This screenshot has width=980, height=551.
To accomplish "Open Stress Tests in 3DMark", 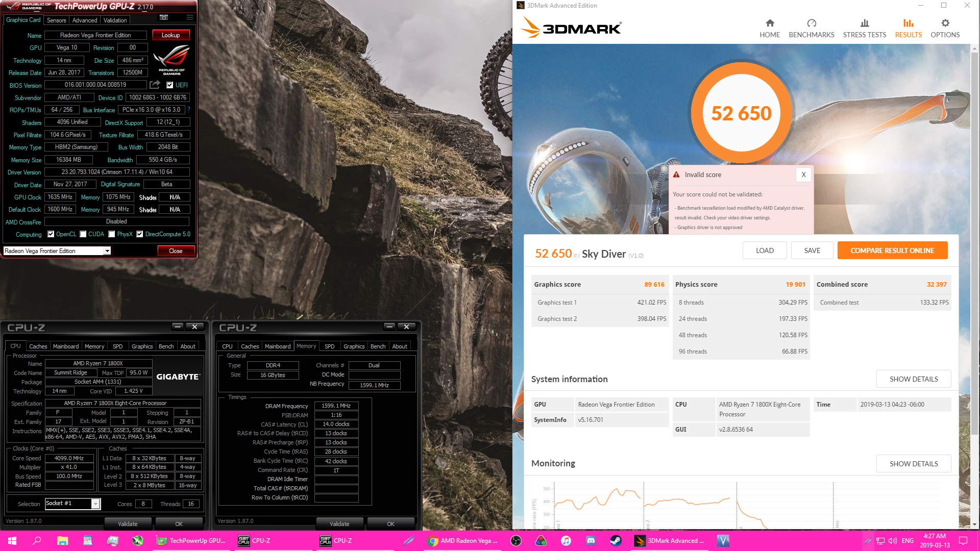I will tap(865, 28).
